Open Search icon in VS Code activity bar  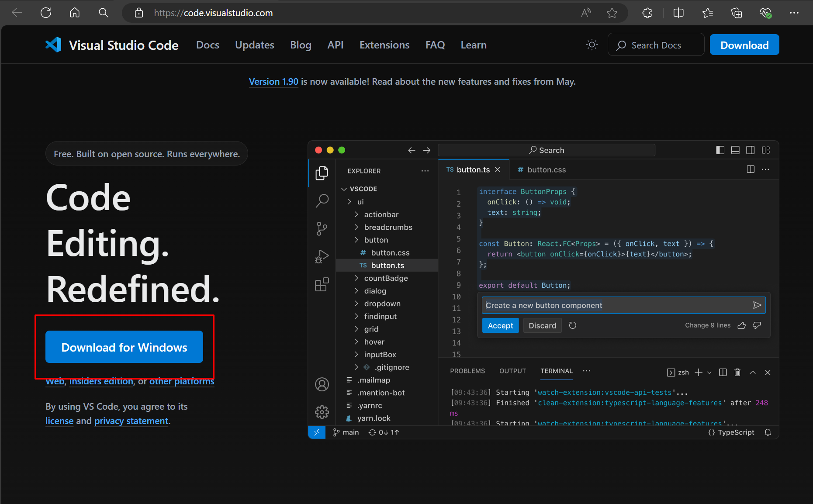(322, 200)
